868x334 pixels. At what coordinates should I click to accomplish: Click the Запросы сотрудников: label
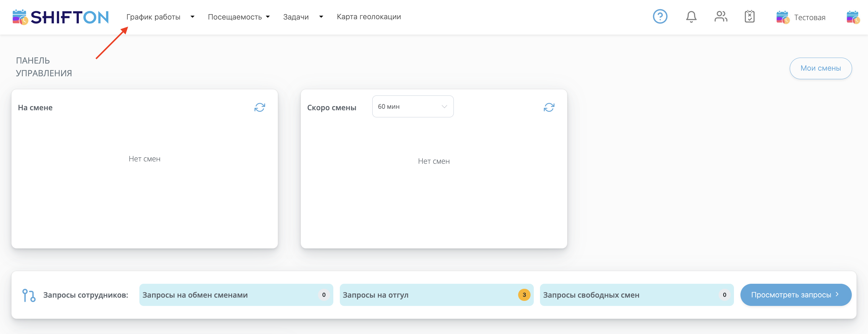86,295
